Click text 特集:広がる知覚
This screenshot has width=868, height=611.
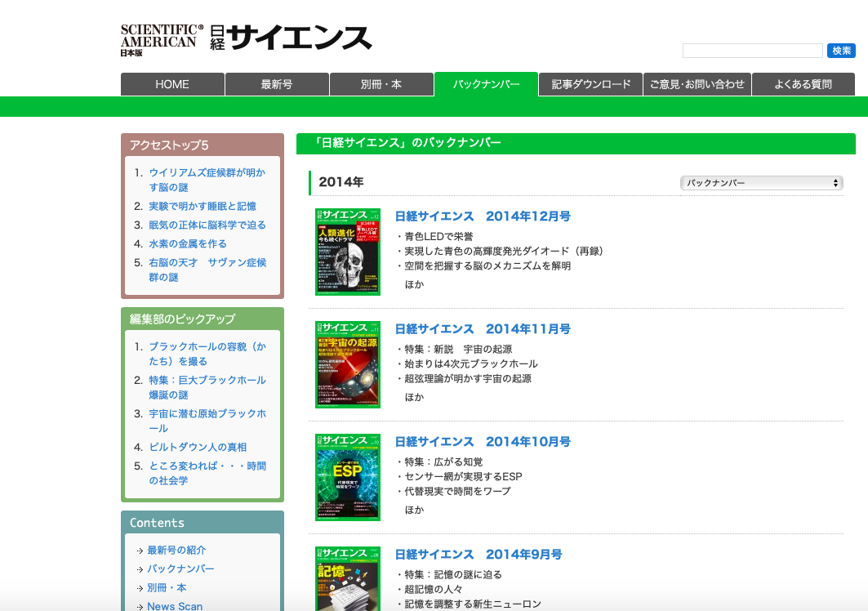tap(443, 462)
